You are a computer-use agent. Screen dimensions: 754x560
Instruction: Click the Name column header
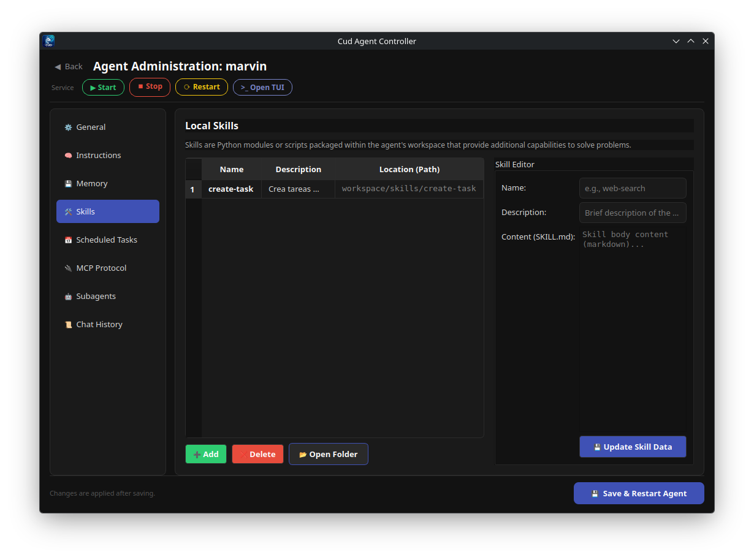pyautogui.click(x=232, y=169)
